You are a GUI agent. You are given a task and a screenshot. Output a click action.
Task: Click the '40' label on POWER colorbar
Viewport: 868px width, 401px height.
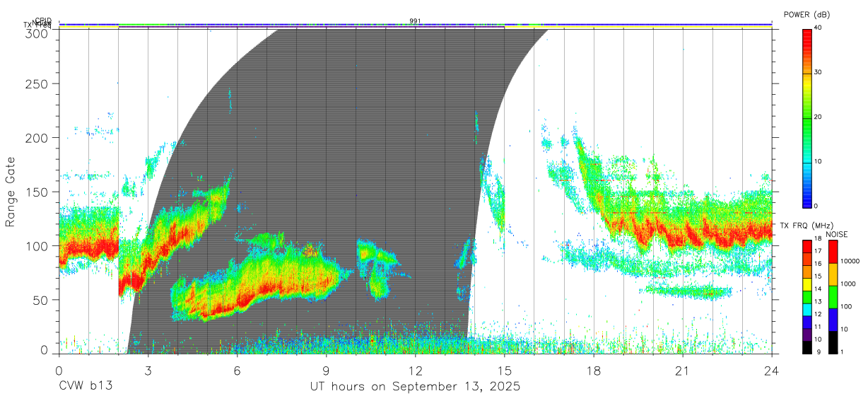[819, 28]
